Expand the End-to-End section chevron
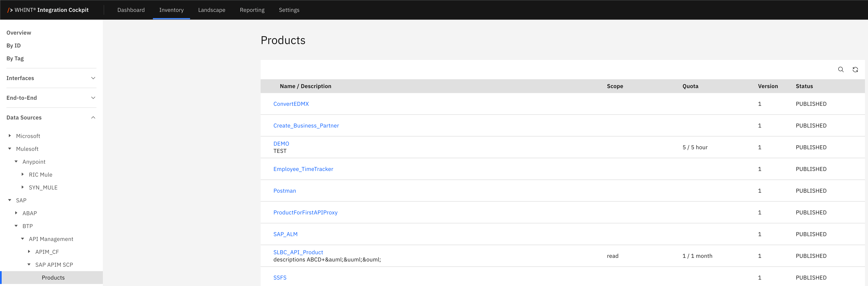The width and height of the screenshot is (868, 286). click(93, 98)
